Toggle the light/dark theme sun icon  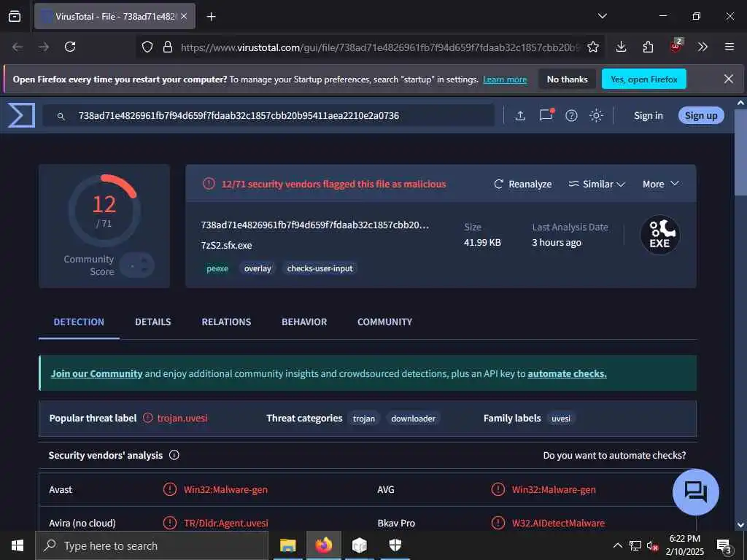[x=596, y=116]
